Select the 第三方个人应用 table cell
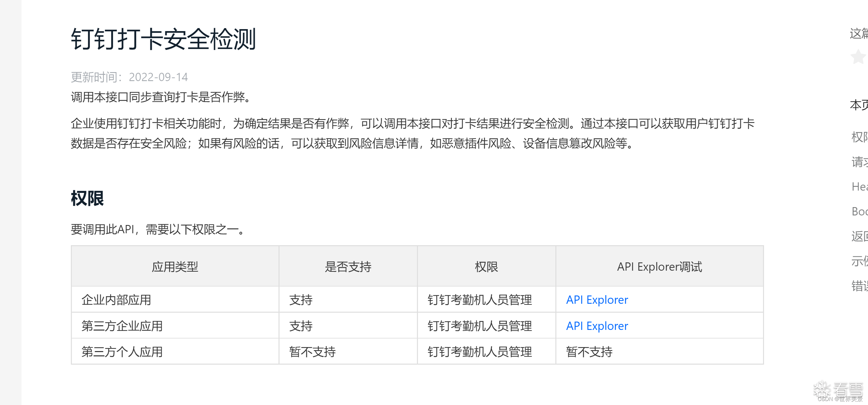 coord(122,352)
